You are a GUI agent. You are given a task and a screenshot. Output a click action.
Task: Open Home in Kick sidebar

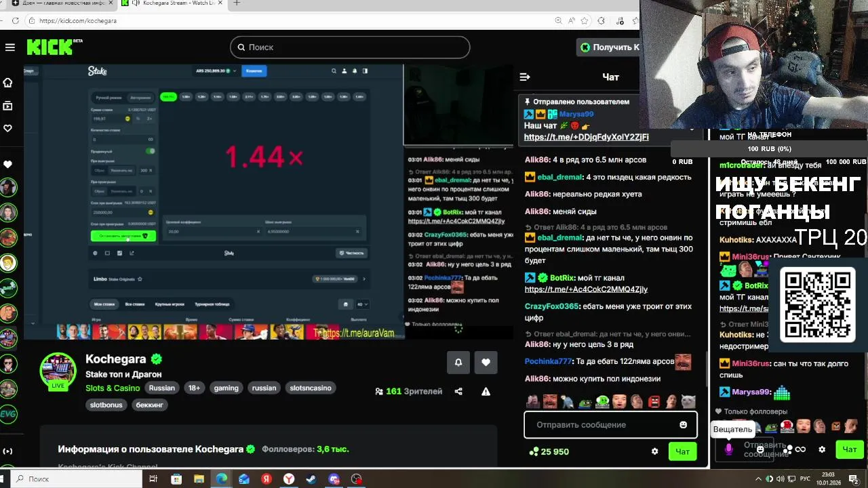pos(8,83)
